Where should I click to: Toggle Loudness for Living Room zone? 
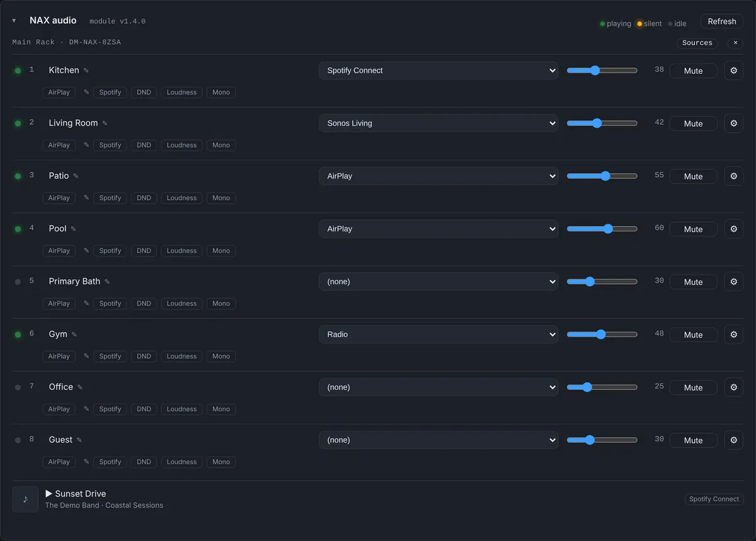coord(181,145)
